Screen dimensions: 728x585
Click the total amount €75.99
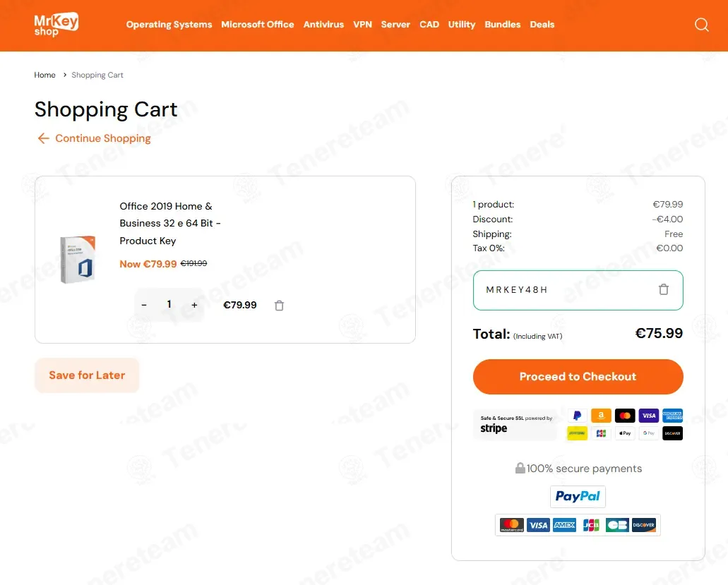point(659,333)
